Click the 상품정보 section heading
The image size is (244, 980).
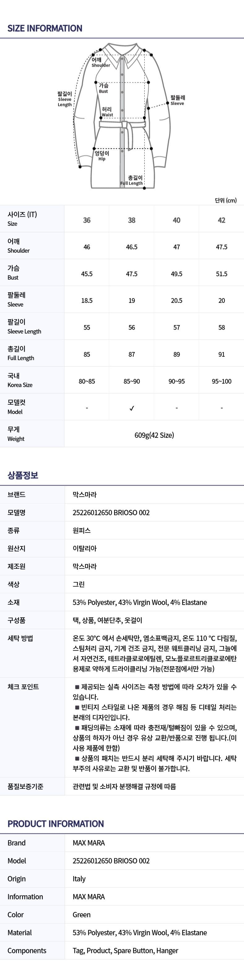(23, 475)
